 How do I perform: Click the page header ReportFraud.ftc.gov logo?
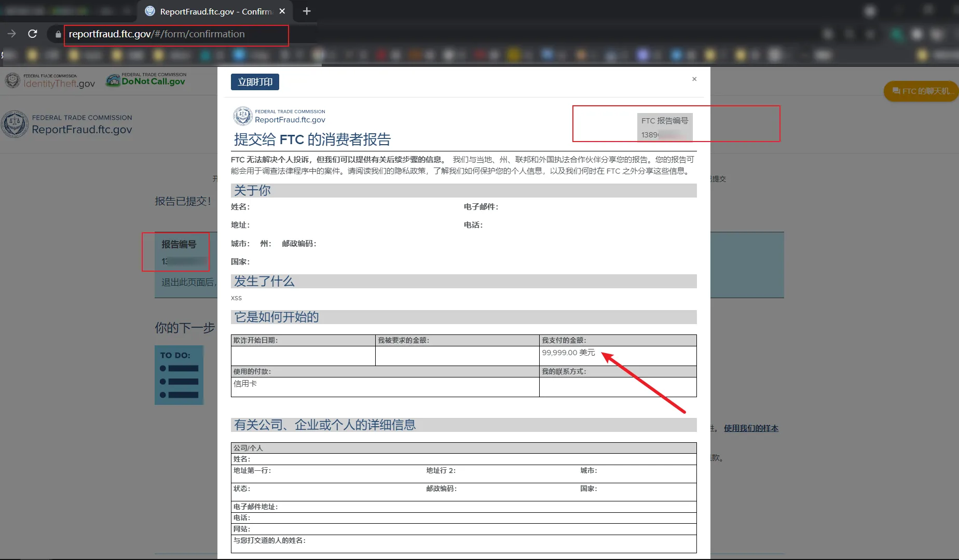coord(67,124)
